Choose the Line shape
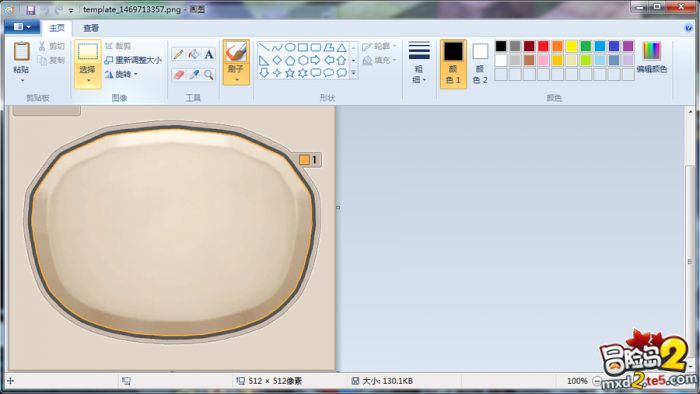The width and height of the screenshot is (700, 394). point(264,47)
